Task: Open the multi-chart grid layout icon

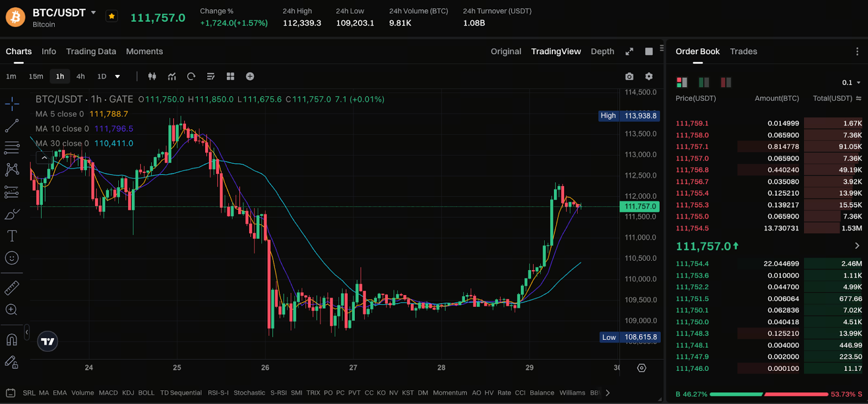Action: pyautogui.click(x=231, y=76)
